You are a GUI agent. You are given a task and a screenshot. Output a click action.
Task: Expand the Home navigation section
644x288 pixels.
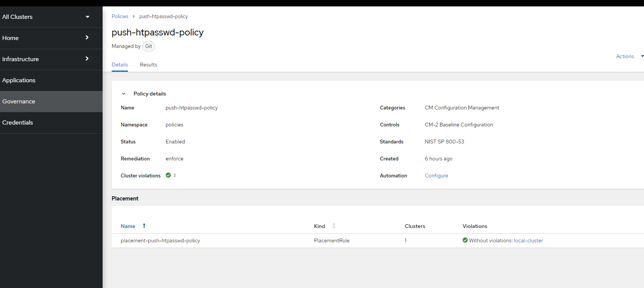click(x=51, y=38)
